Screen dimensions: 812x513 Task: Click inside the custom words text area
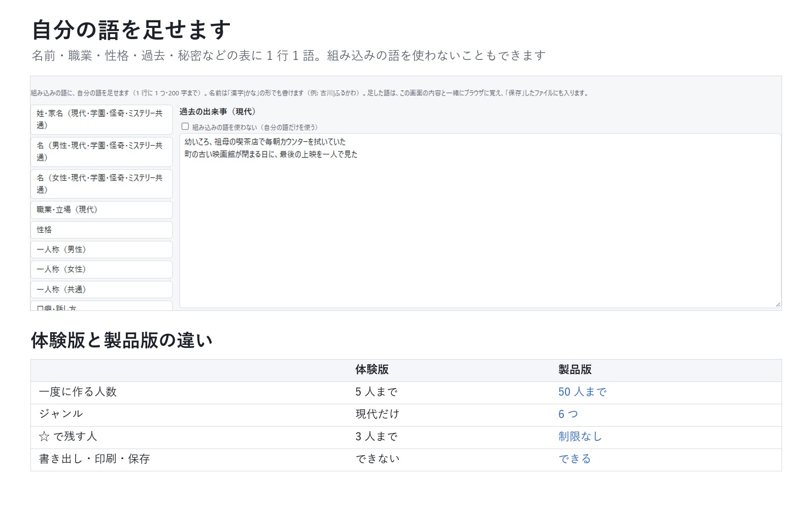(480, 220)
